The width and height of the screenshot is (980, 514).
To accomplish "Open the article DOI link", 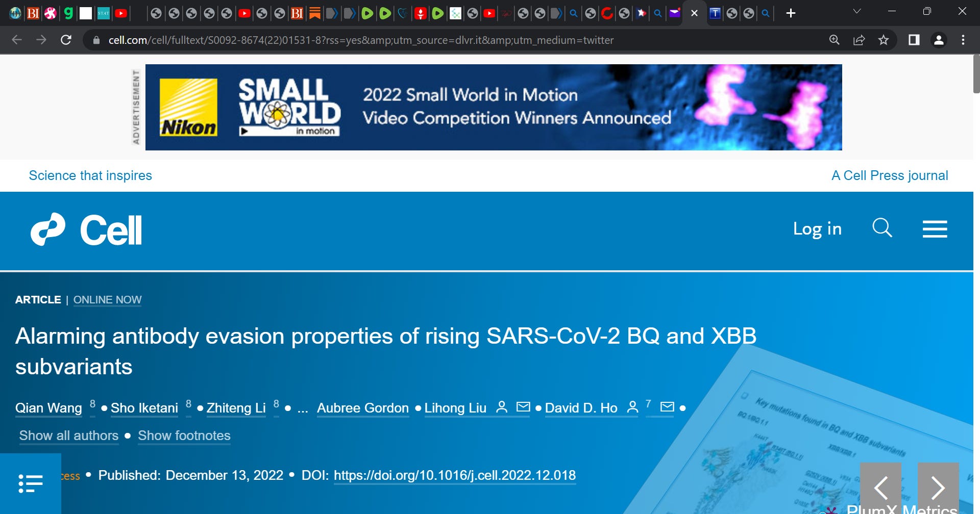I will (455, 475).
